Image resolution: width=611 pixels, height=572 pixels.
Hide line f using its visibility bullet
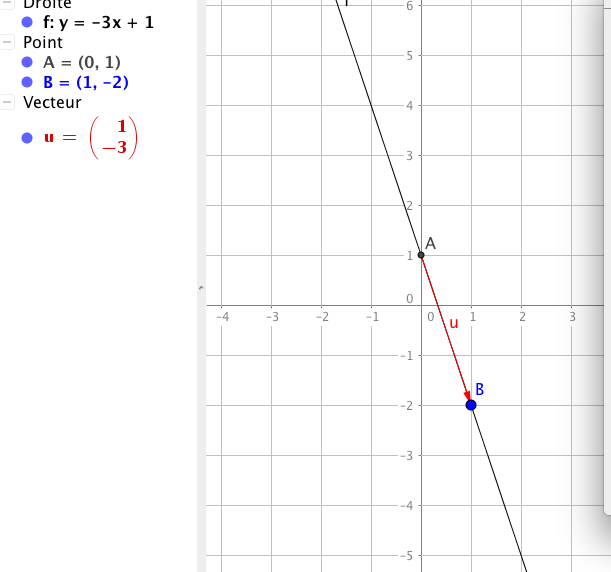(27, 21)
